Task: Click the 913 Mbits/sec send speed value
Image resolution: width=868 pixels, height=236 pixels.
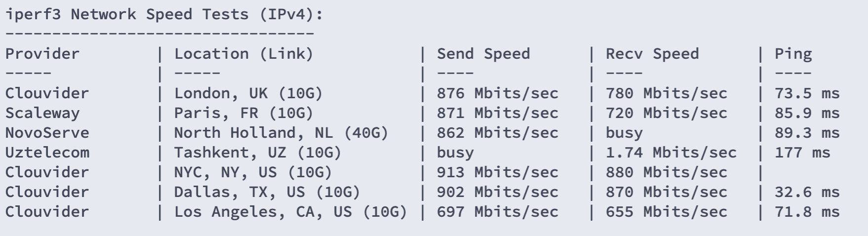Action: click(498, 172)
